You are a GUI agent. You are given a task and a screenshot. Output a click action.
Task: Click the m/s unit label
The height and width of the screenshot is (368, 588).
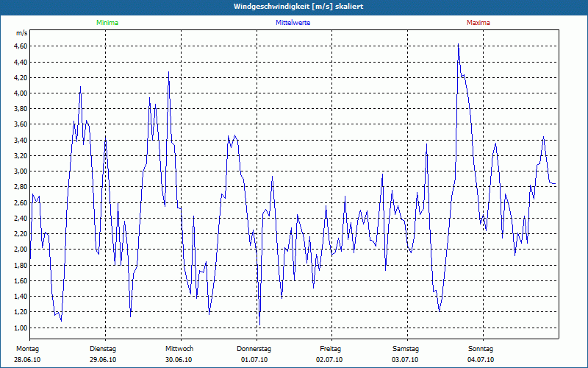[x=22, y=33]
